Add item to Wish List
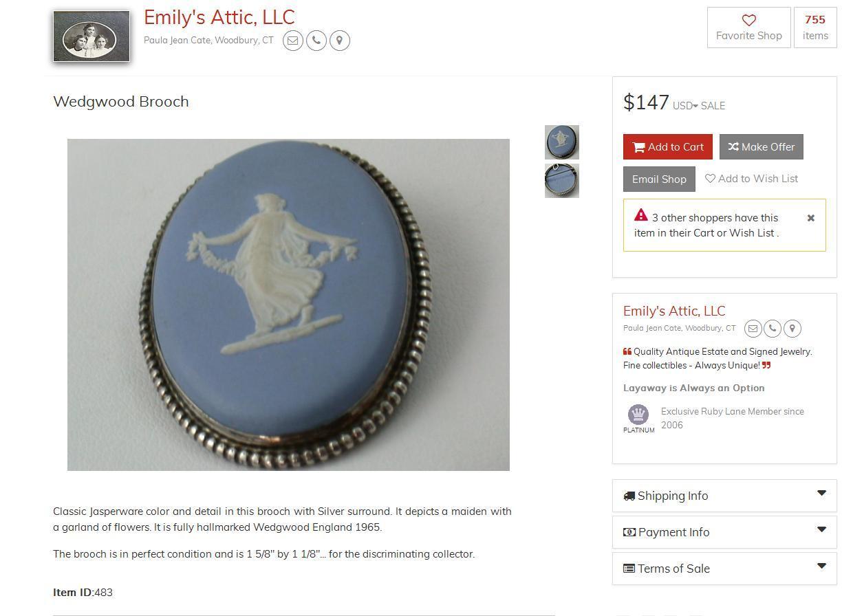This screenshot has height=616, width=842. point(752,179)
